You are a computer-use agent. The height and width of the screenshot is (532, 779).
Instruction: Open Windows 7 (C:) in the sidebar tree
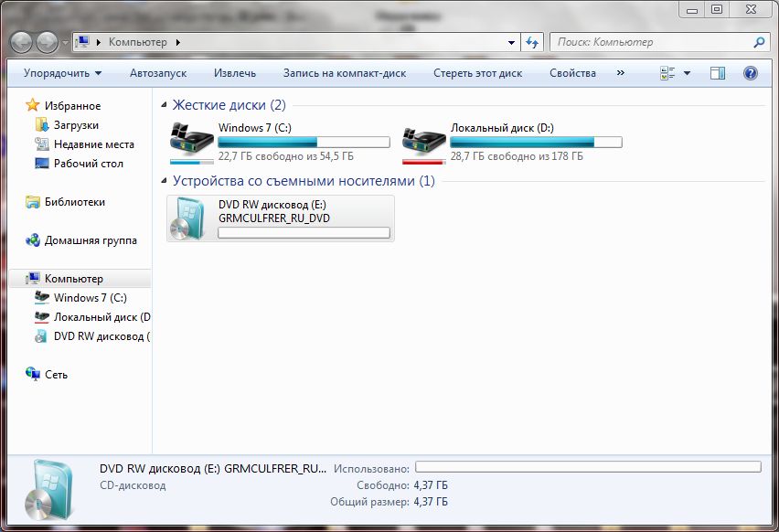[x=90, y=298]
